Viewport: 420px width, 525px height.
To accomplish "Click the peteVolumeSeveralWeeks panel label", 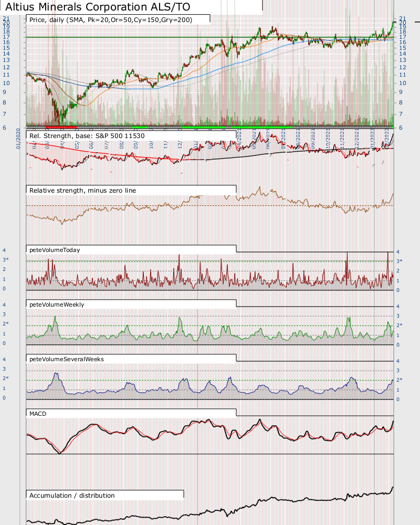I will pos(66,359).
